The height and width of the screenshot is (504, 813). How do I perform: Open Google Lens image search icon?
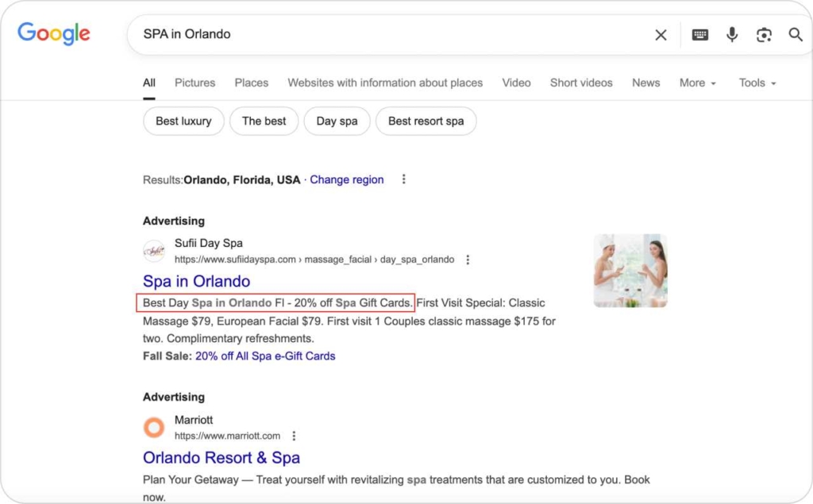(x=763, y=34)
